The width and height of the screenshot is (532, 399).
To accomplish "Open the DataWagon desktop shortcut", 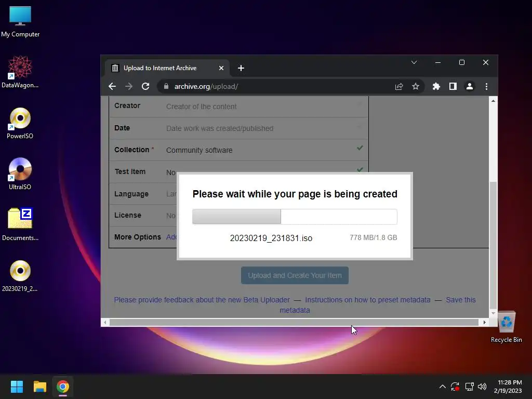I will (20, 72).
